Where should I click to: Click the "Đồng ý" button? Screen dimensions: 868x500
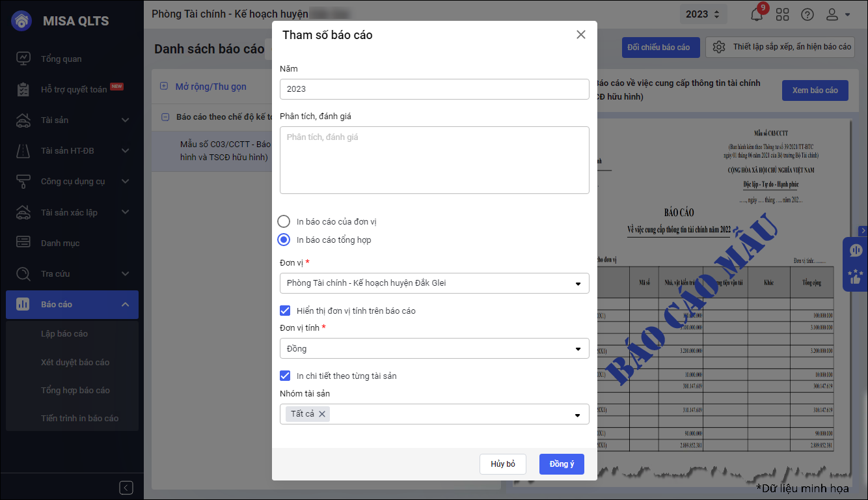coord(562,464)
